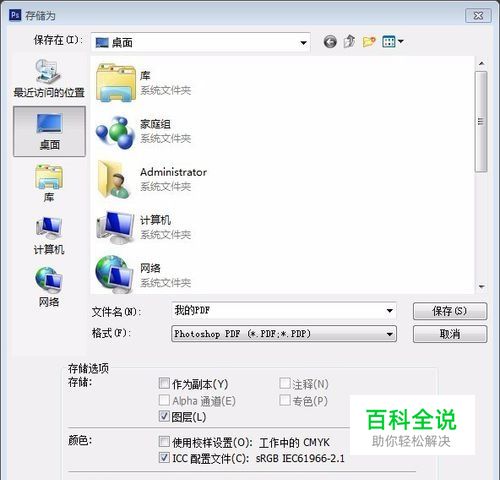Select the 计算机 icon in file list

[x=115, y=227]
